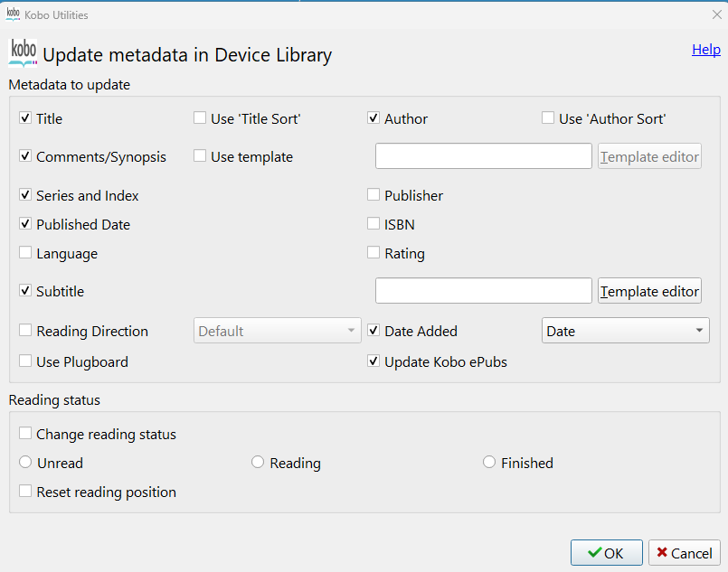Open the Help link
728x572 pixels.
[705, 50]
